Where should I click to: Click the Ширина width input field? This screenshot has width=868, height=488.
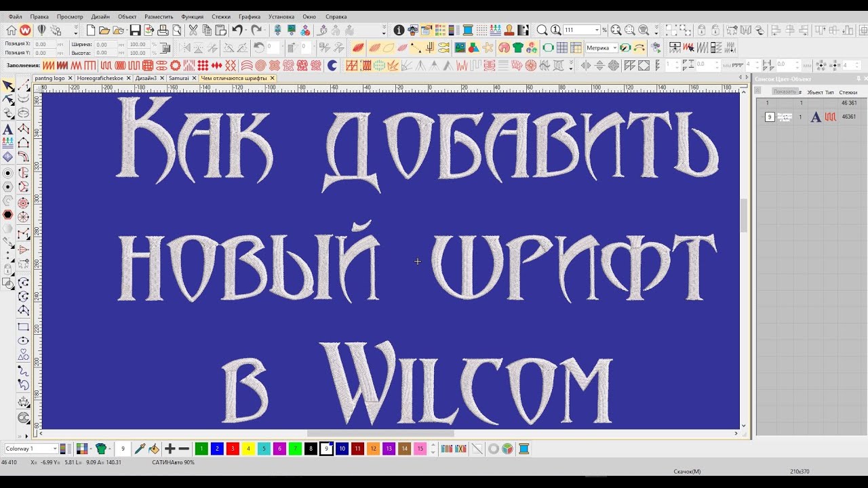coord(105,44)
